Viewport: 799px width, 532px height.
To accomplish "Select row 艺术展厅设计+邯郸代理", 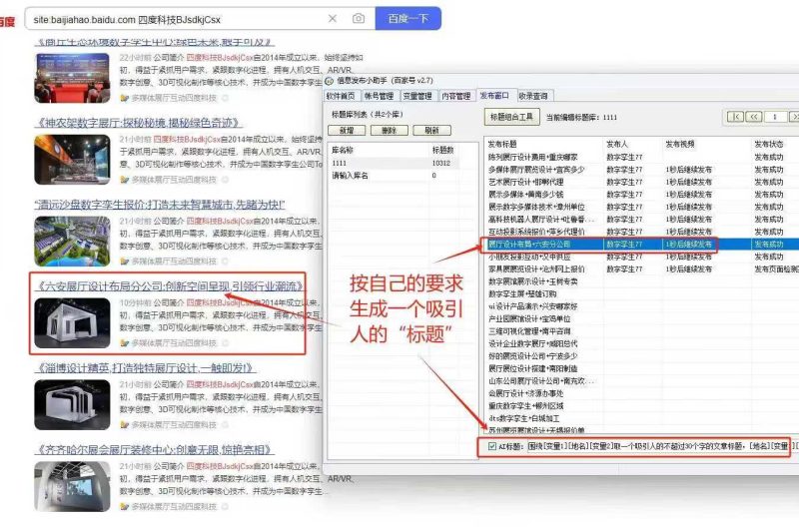I will click(642, 182).
